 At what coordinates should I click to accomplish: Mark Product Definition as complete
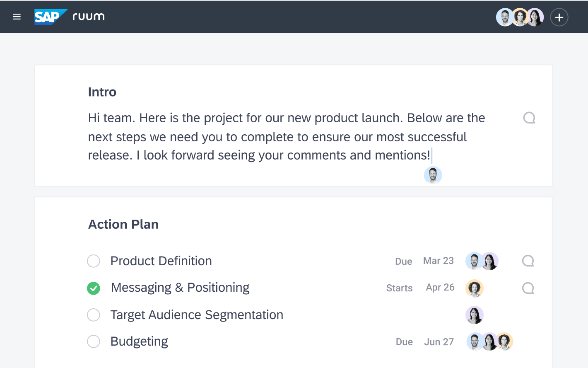point(94,261)
